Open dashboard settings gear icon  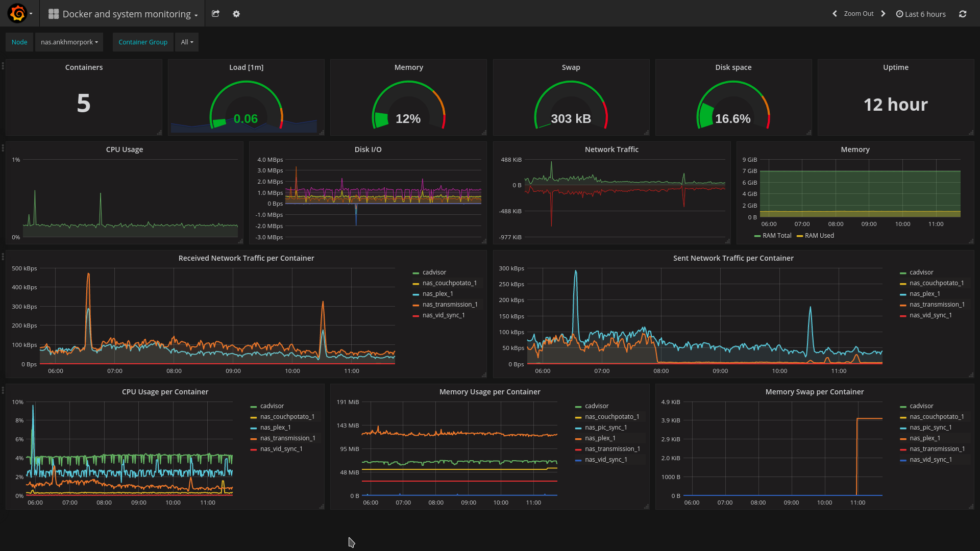pos(236,14)
